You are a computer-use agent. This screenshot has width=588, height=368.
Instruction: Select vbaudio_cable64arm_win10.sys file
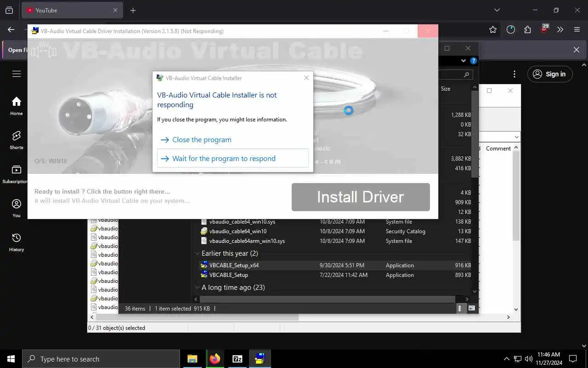pyautogui.click(x=247, y=241)
